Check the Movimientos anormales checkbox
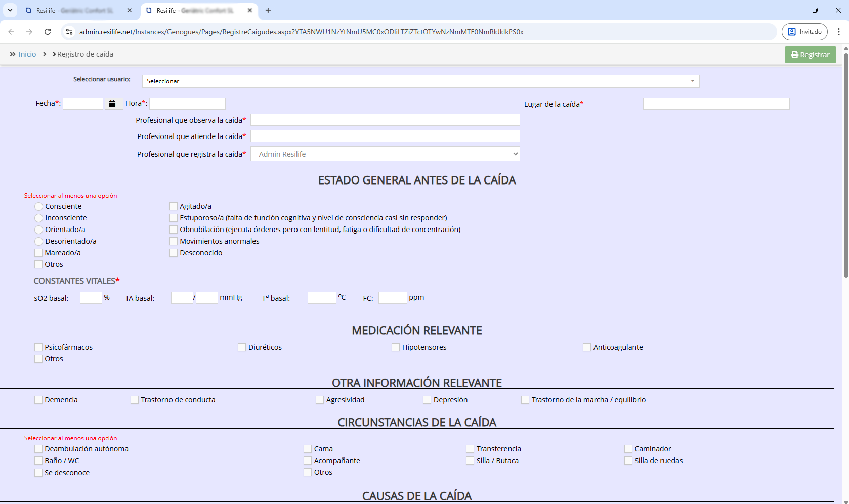Image resolution: width=849 pixels, height=504 pixels. (174, 241)
